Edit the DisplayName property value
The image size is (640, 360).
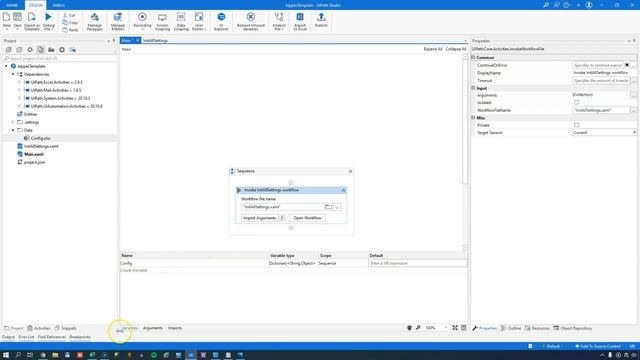pyautogui.click(x=604, y=73)
